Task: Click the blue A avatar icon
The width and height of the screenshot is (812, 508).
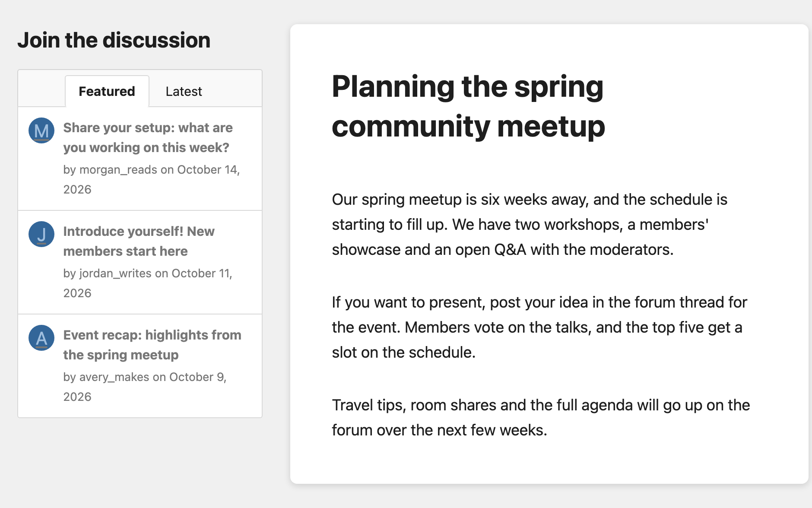Action: pos(41,338)
